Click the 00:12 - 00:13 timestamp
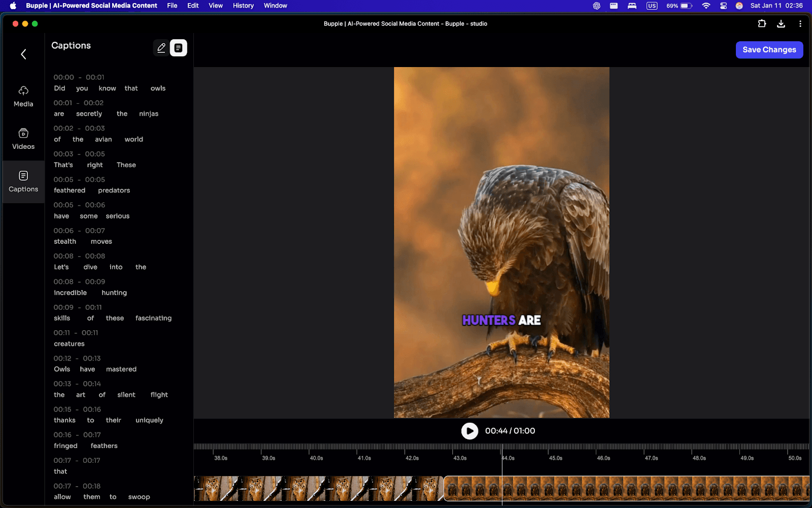The height and width of the screenshot is (508, 812). click(x=77, y=358)
